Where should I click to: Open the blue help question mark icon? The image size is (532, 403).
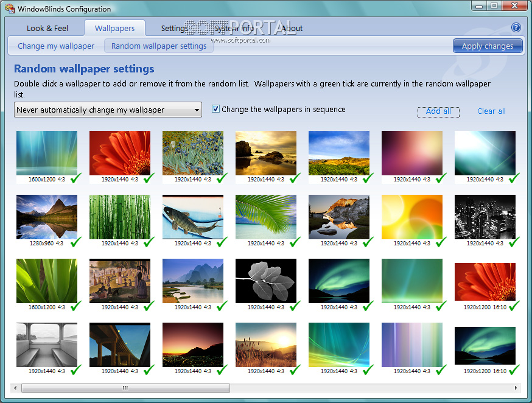(x=516, y=27)
